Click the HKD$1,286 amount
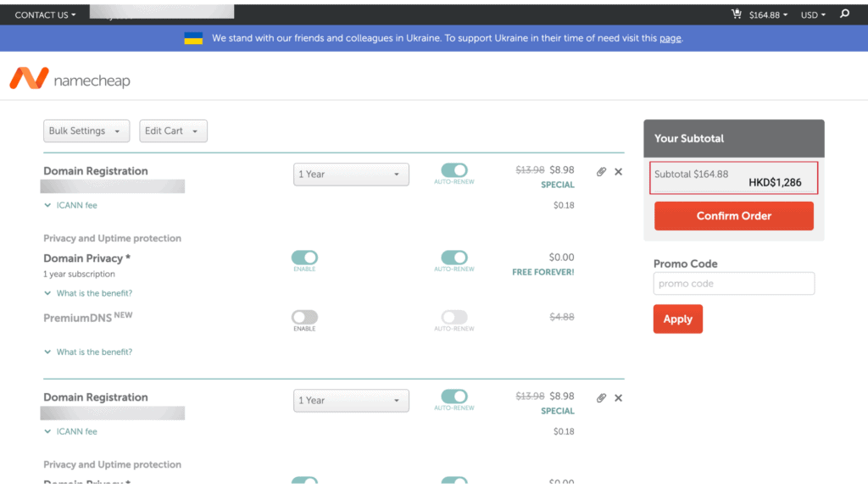Screen dimensions: 868x488 coord(775,183)
